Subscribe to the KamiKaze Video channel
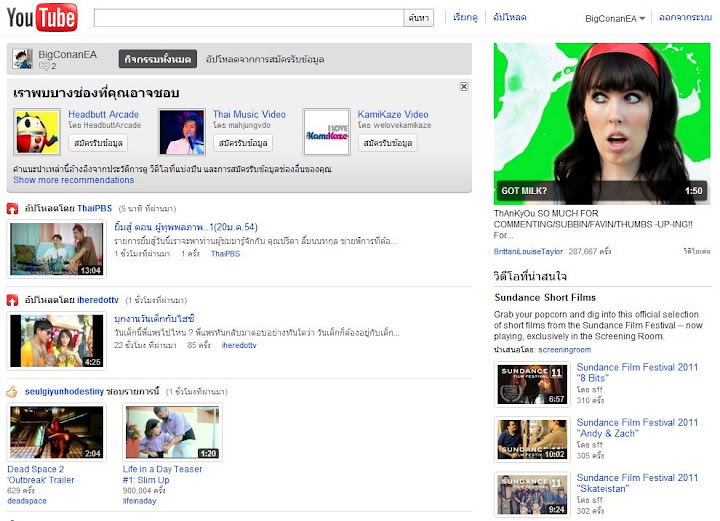Screen dimensions: 720x521 click(x=387, y=143)
